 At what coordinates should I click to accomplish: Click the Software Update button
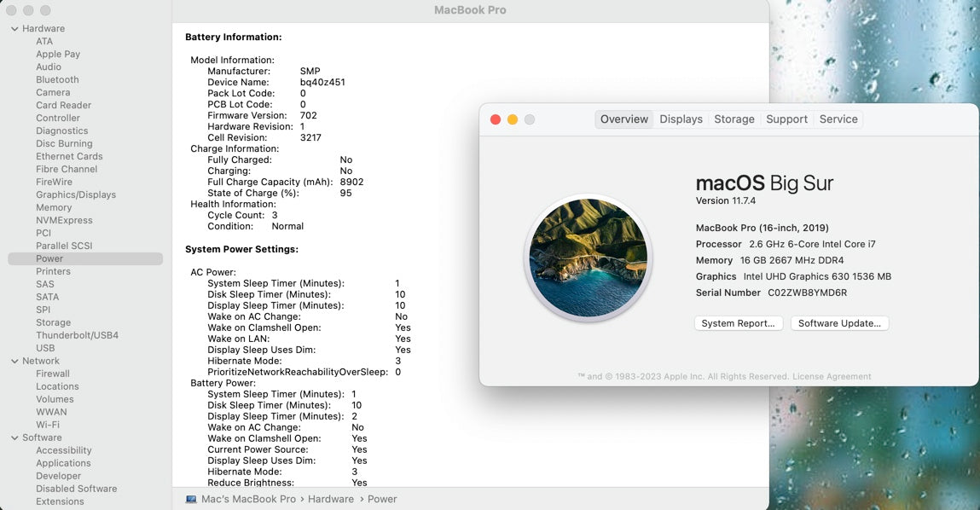839,323
